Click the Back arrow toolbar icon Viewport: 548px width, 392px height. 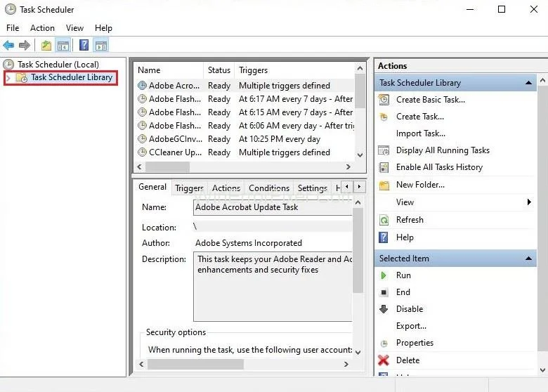[8, 46]
